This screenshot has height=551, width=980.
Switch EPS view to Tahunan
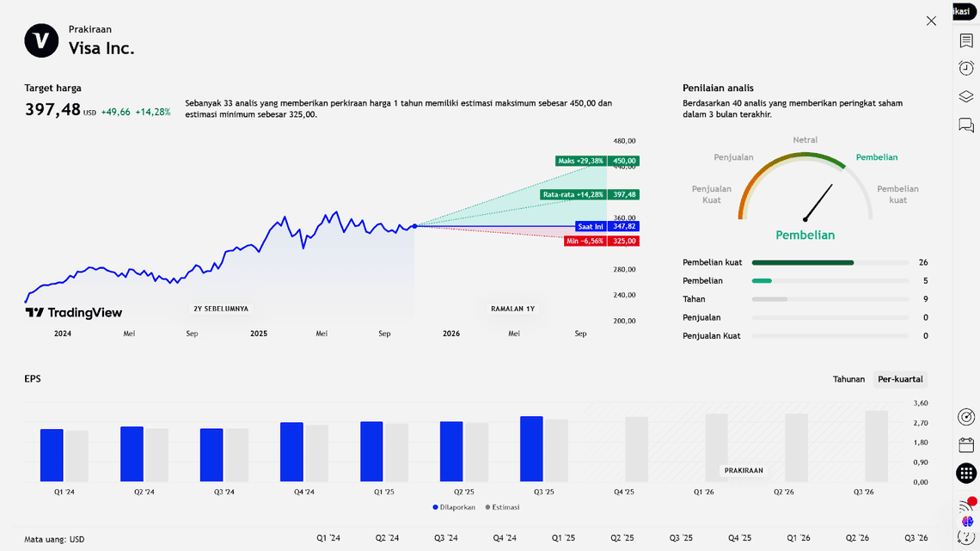pyautogui.click(x=848, y=379)
